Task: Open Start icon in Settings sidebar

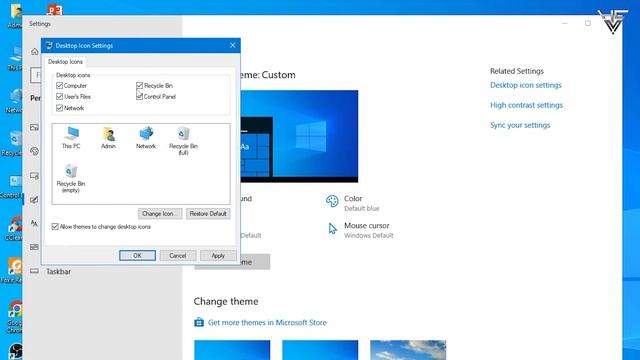Action: [x=34, y=247]
